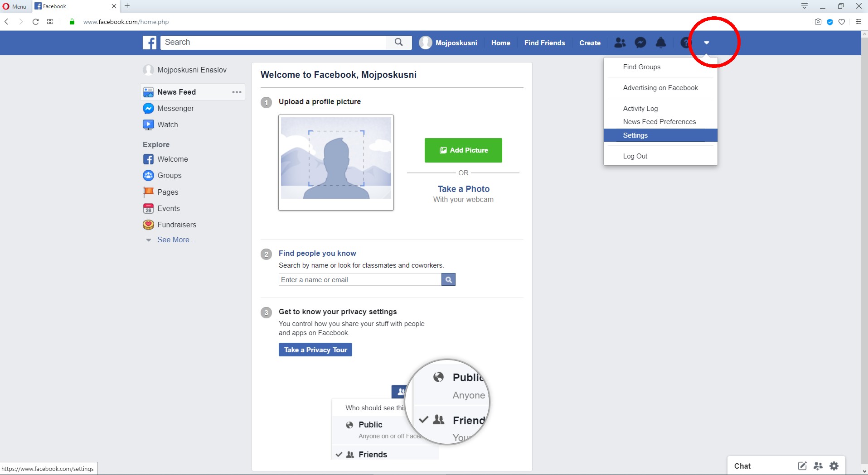Choose Log Out from the menu
This screenshot has width=868, height=475.
635,156
